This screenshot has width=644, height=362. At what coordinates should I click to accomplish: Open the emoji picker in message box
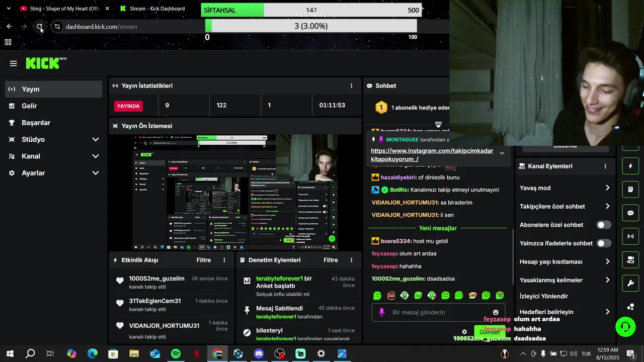click(496, 313)
